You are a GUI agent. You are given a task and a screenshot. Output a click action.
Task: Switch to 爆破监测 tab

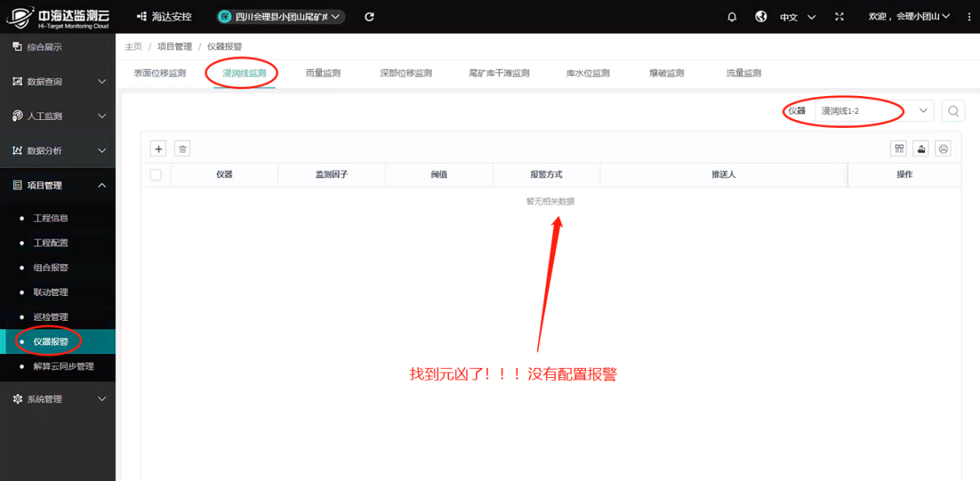click(666, 74)
